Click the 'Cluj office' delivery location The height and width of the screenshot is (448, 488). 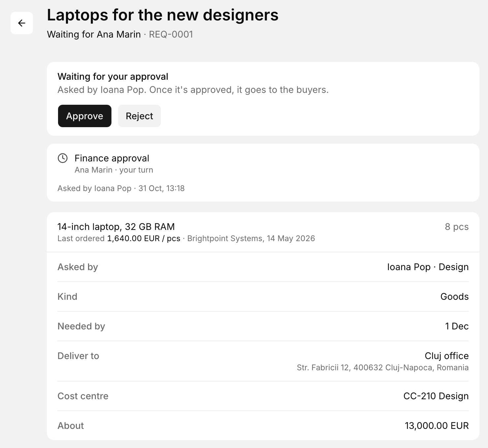[x=447, y=356]
